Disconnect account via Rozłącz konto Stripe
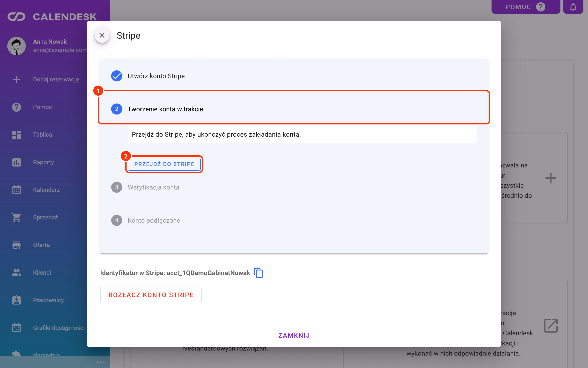Image resolution: width=588 pixels, height=368 pixels. [x=151, y=295]
